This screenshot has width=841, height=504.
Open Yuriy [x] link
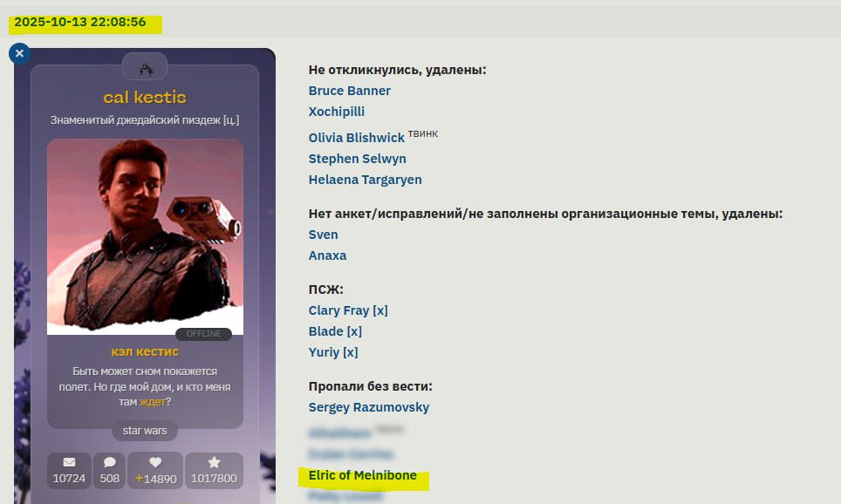(333, 352)
